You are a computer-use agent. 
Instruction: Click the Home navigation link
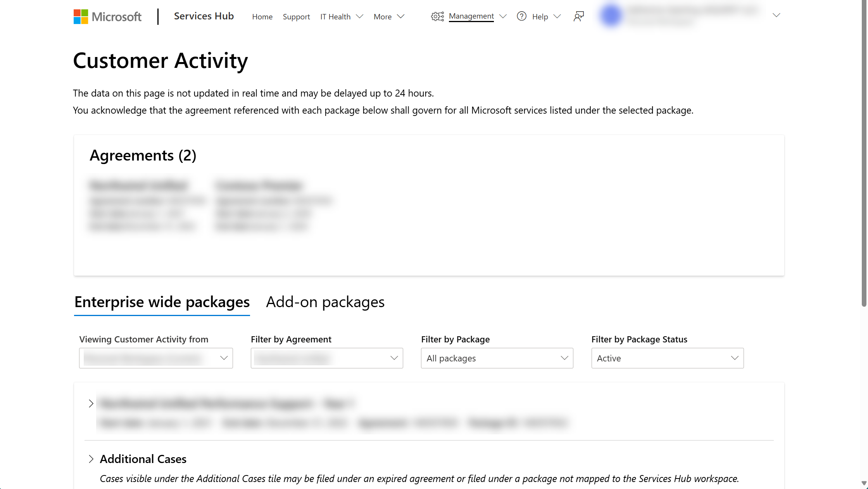262,16
